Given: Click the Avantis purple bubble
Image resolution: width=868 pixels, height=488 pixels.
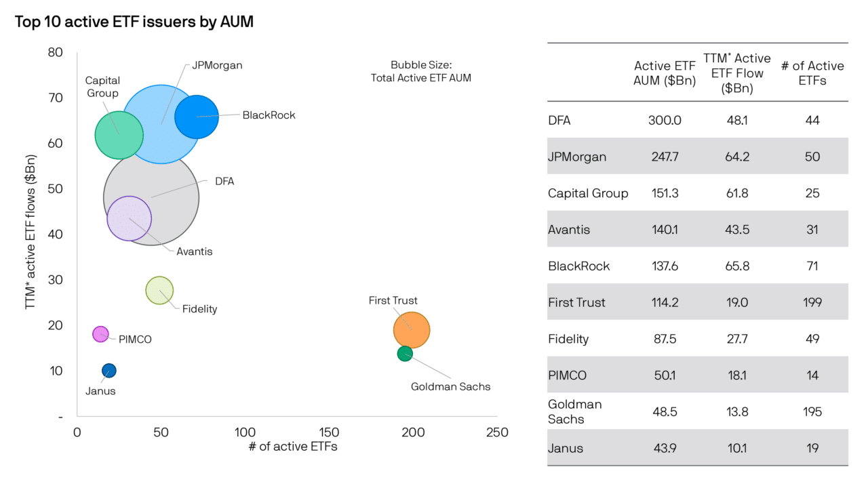Looking at the screenshot, I should click(130, 218).
